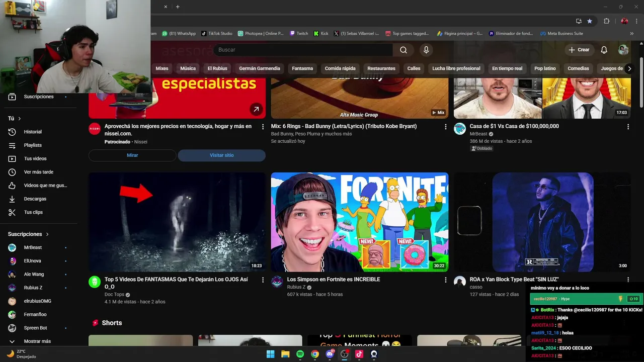Click the install app icon in address bar
Screen dimensions: 644x362
pos(579,21)
